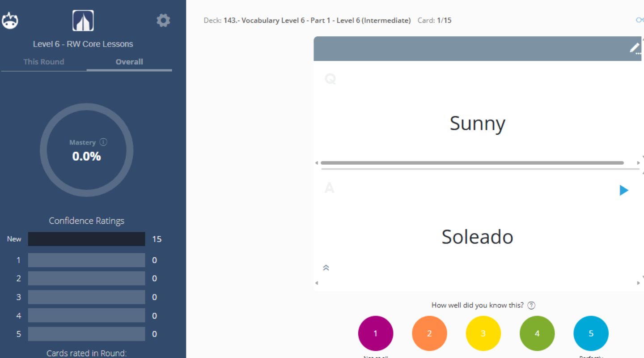The width and height of the screenshot is (644, 358).
Task: Click the New confidence bar showing 15
Action: [x=86, y=239]
